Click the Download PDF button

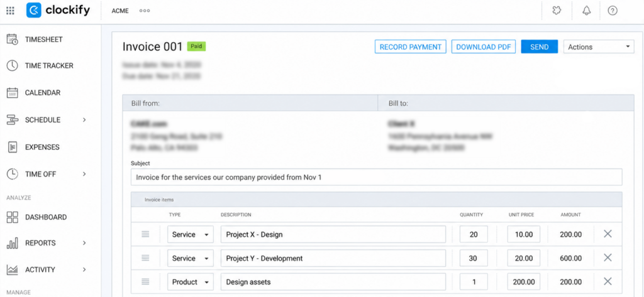coord(484,46)
